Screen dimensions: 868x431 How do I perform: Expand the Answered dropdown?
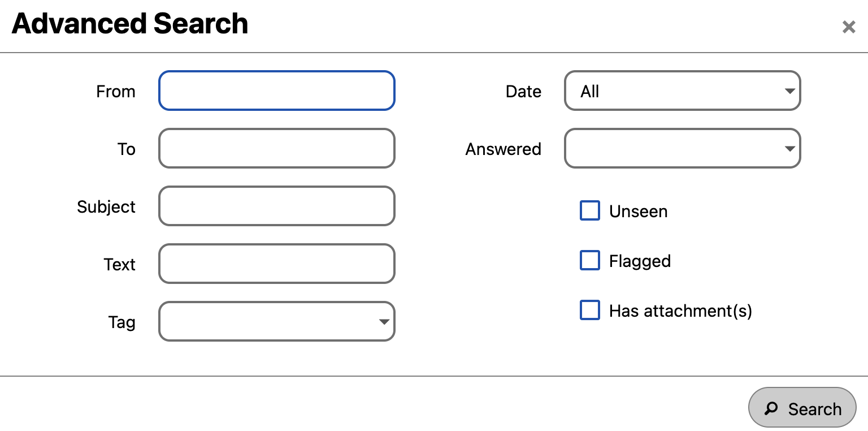(683, 148)
